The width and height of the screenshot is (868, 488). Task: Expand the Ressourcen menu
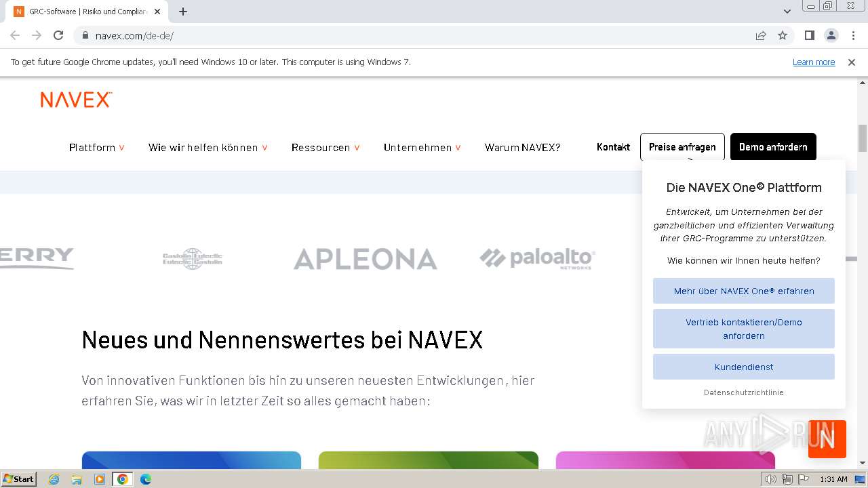point(325,147)
